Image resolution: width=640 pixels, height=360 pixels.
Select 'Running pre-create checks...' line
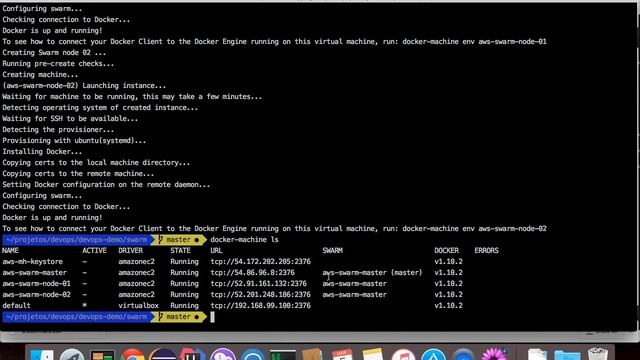tap(58, 64)
